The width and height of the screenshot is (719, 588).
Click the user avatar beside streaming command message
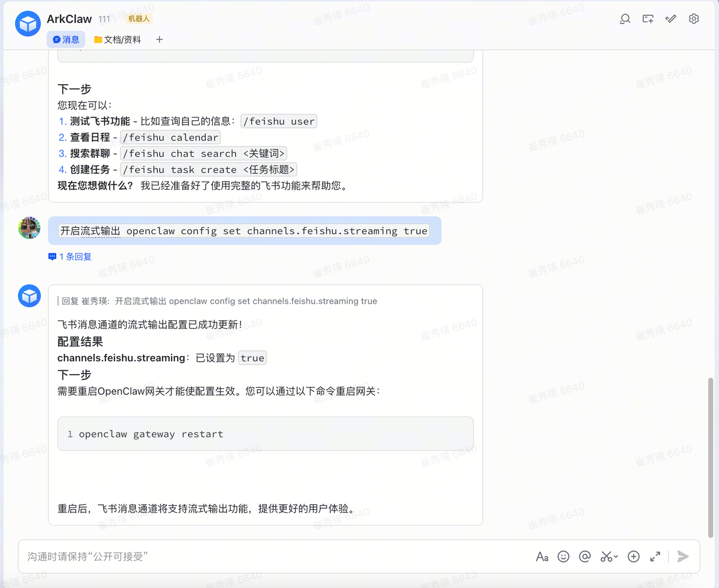(29, 228)
